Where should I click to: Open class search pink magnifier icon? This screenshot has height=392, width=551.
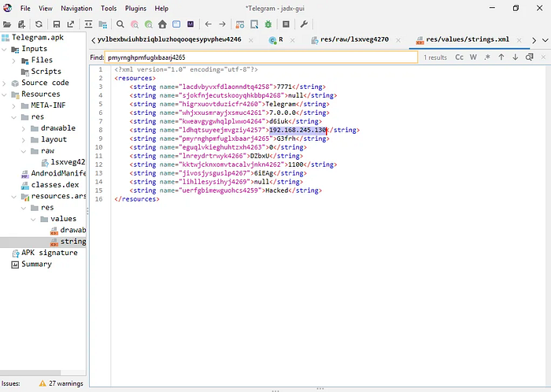point(135,24)
